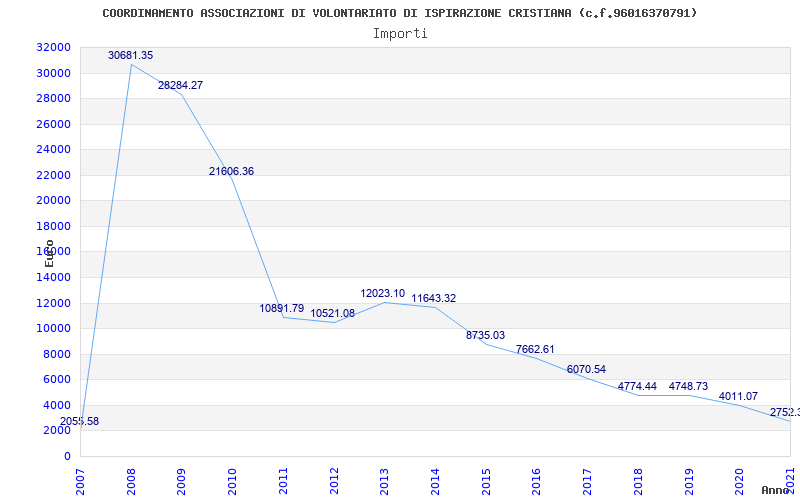800x500 pixels.
Task: Click the 2015 year label on x-axis
Action: [486, 481]
